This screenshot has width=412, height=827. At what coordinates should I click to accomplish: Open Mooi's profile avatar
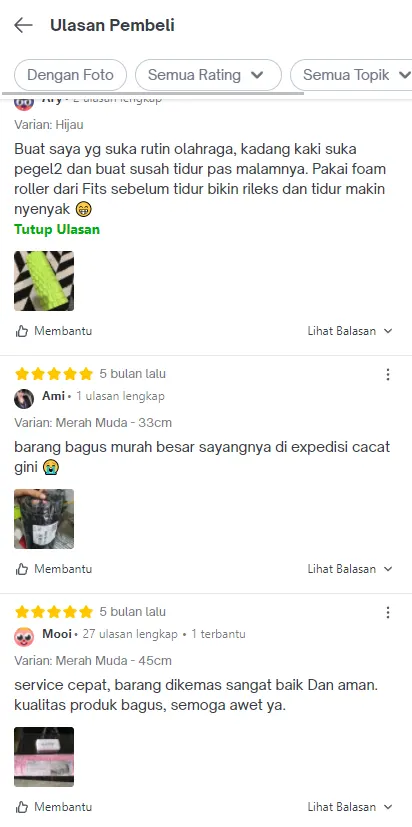coord(24,637)
